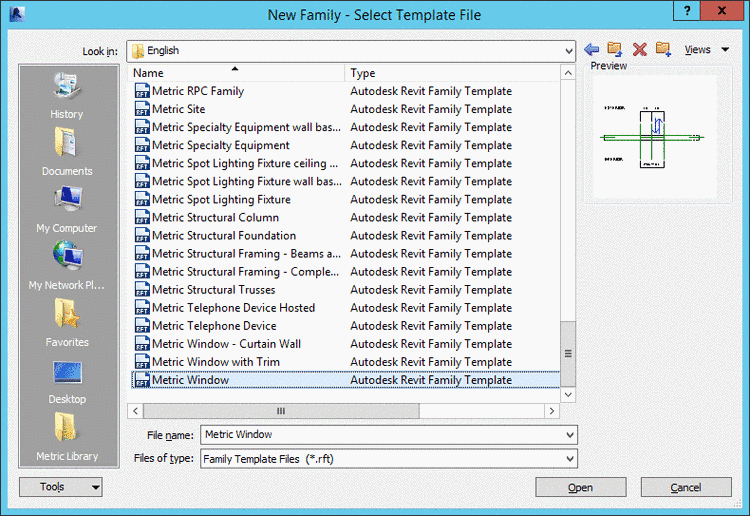Sort by the Name column header

pos(236,73)
